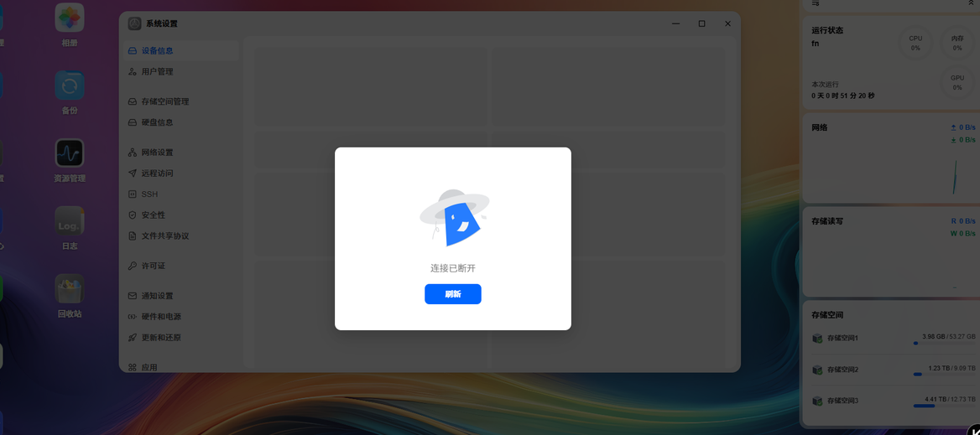Click the CPU usage gauge
980x435 pixels.
coord(915,43)
